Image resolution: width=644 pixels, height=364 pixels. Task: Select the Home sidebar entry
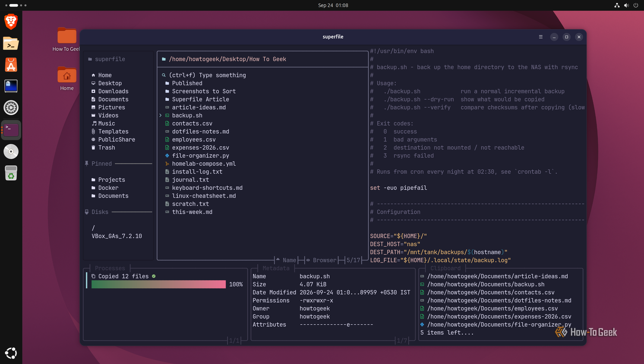tap(105, 75)
